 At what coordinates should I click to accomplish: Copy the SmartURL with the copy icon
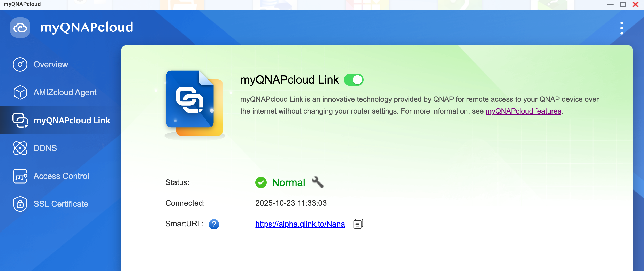358,224
